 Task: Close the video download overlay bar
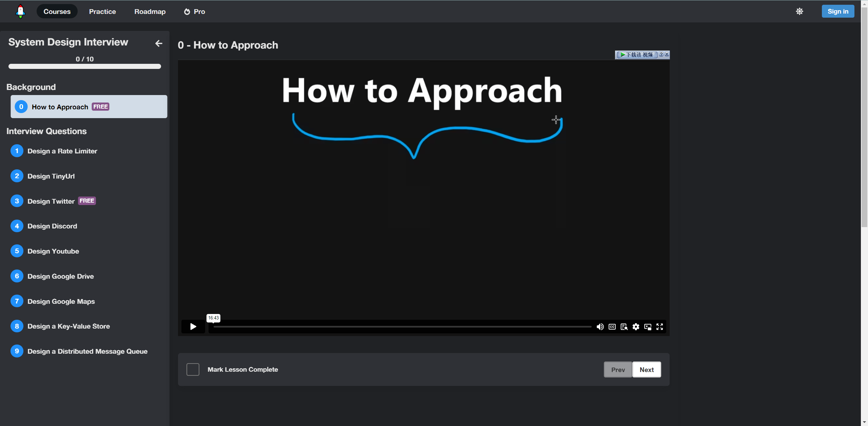click(x=667, y=54)
